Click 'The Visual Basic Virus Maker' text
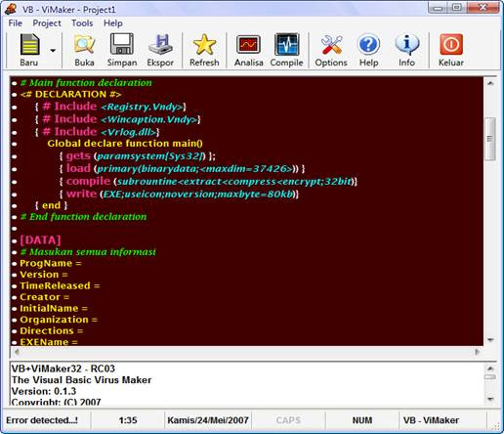Viewport: 504px width, 434px height. [x=81, y=380]
